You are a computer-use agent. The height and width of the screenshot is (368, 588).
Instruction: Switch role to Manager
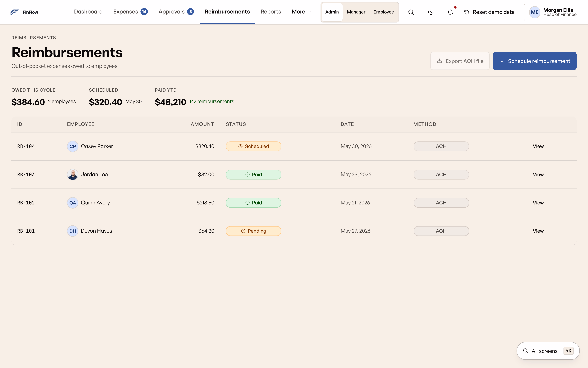tap(356, 12)
